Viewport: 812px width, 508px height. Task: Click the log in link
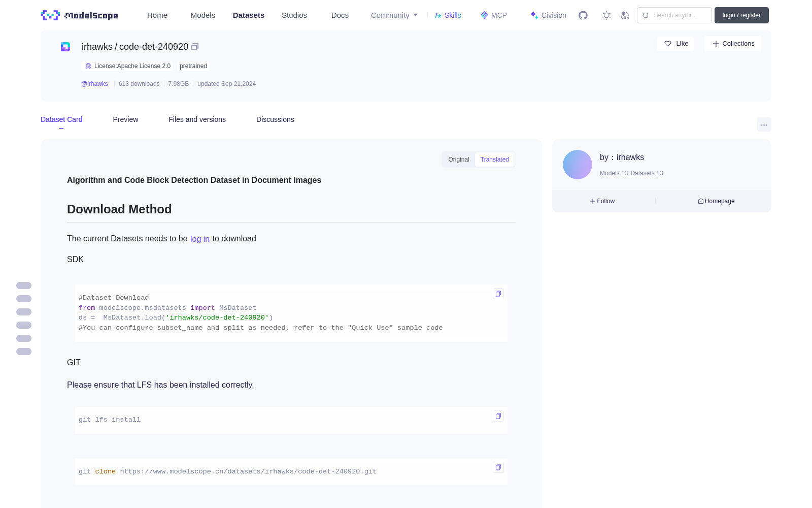(x=200, y=239)
